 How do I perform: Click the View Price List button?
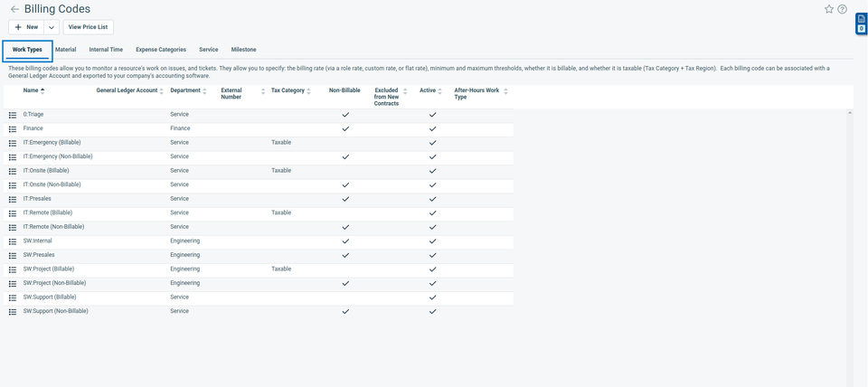click(88, 27)
